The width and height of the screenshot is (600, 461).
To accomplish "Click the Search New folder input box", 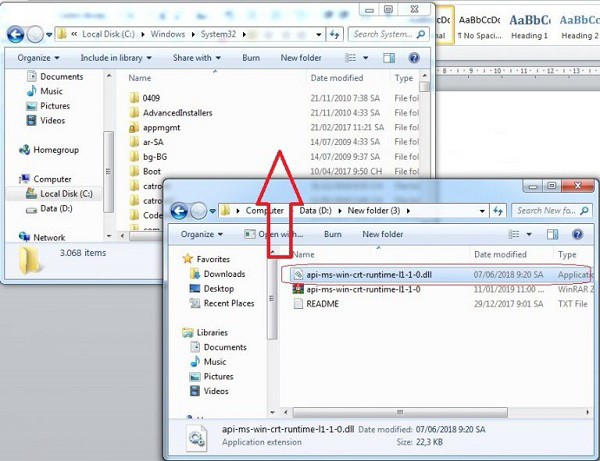I will [548, 211].
